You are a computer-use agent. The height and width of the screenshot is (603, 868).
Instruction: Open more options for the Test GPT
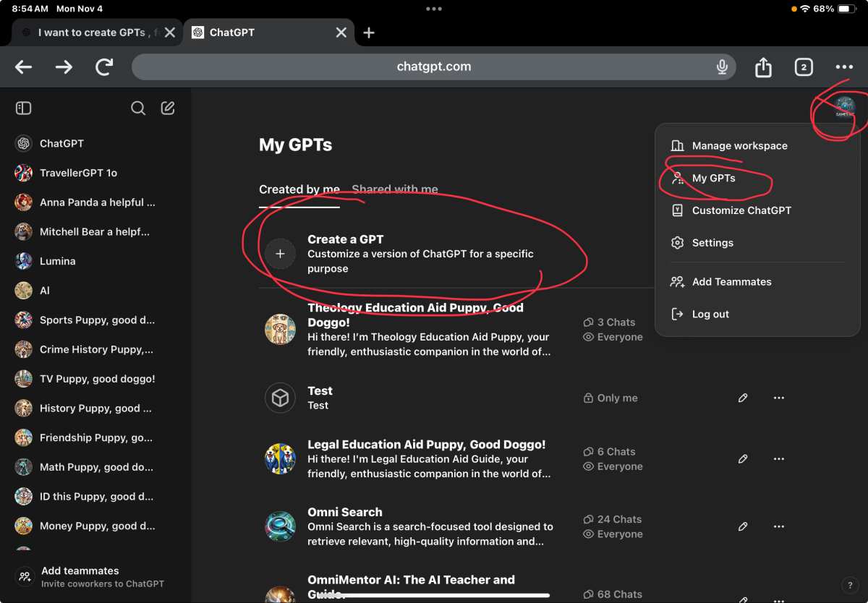(779, 398)
